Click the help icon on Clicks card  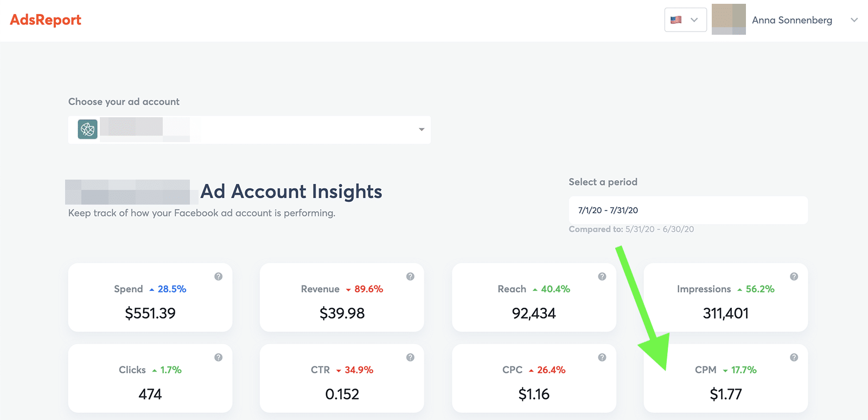click(x=218, y=358)
